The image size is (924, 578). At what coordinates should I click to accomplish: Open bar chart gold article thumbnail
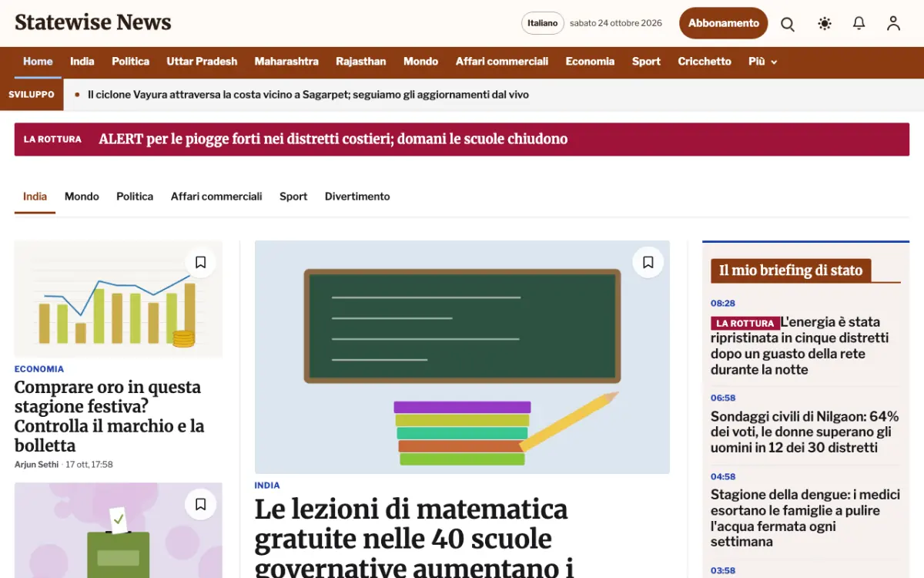click(x=119, y=299)
